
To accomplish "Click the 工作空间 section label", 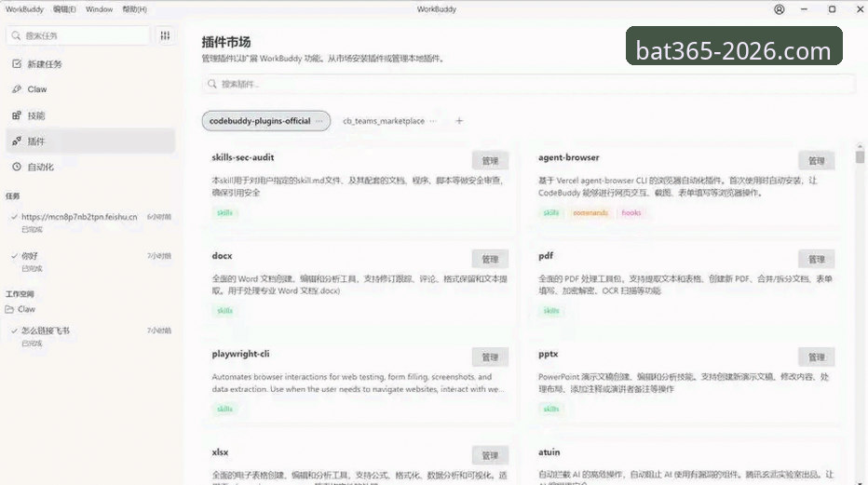I will [x=20, y=294].
